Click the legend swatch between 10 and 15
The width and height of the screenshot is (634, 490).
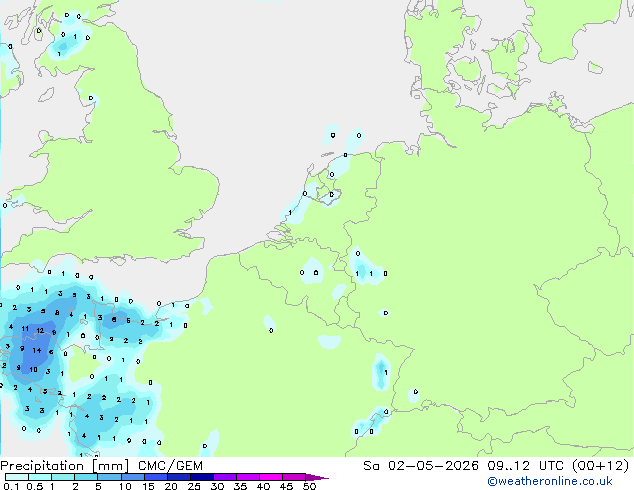[133, 477]
